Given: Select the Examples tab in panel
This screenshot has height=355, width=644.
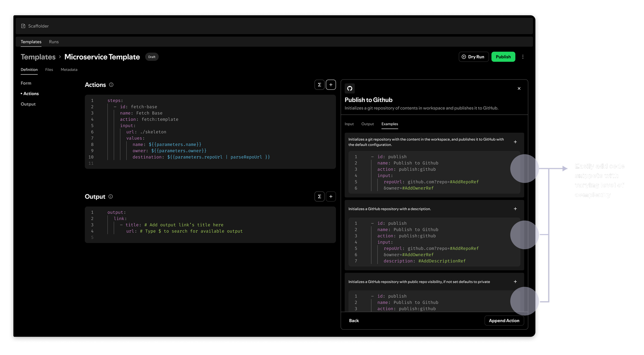Looking at the screenshot, I should [x=389, y=124].
